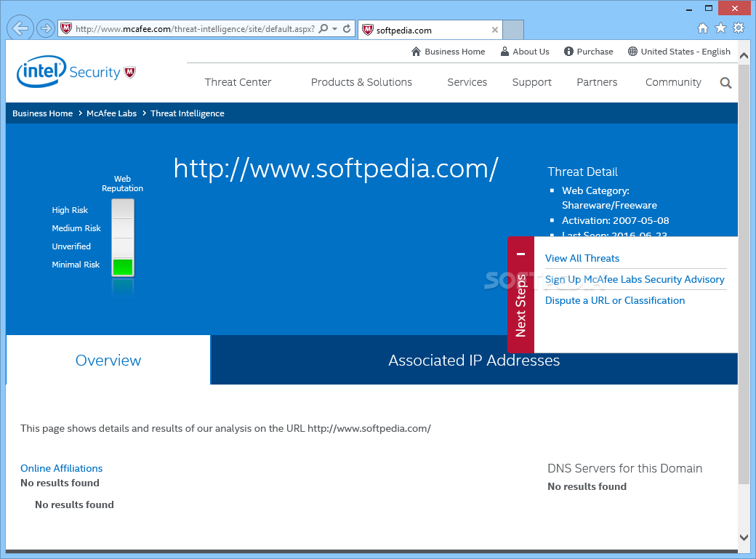756x559 pixels.
Task: Open the Threat Center menu
Action: tap(238, 82)
